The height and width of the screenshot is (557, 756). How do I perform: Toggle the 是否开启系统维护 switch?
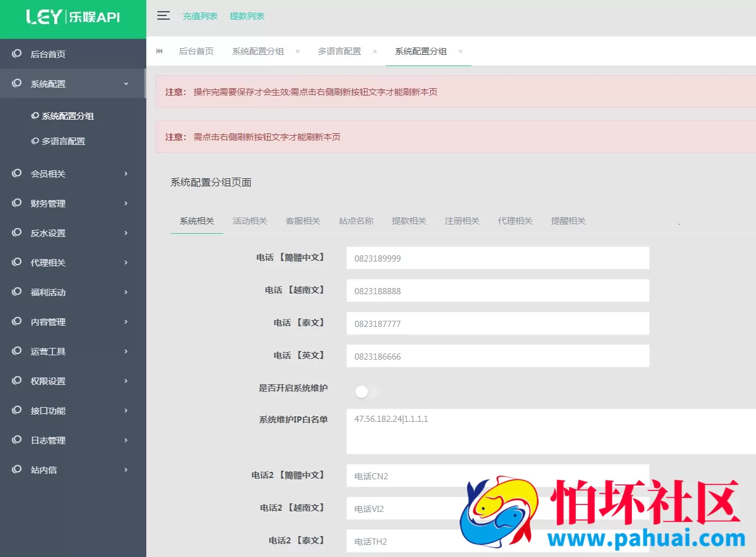367,392
